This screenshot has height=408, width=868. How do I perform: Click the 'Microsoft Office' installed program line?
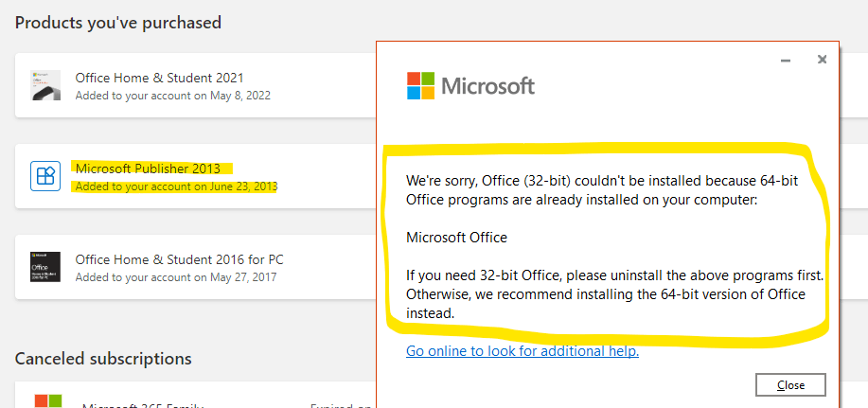point(456,238)
